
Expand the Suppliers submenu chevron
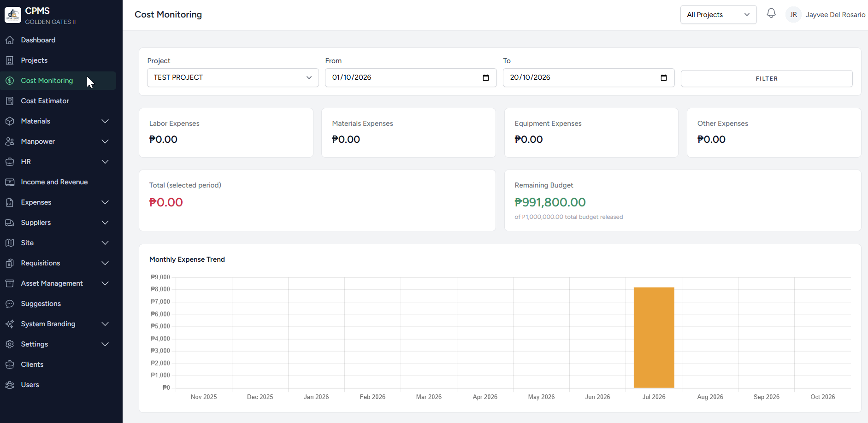(105, 223)
